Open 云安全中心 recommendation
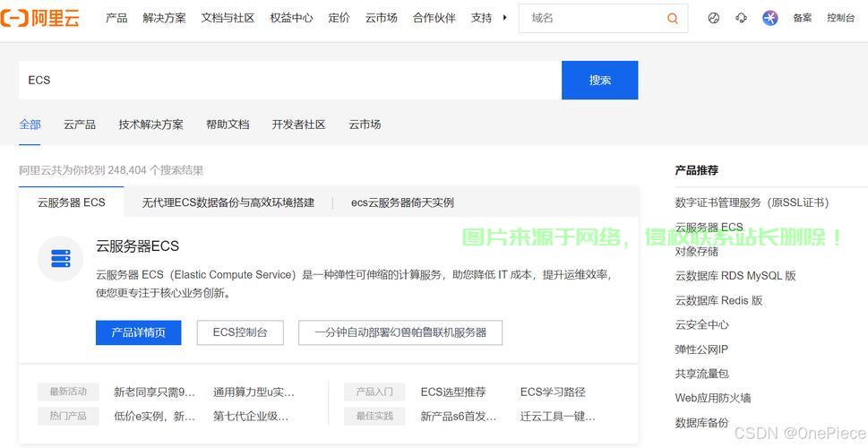 tap(702, 324)
